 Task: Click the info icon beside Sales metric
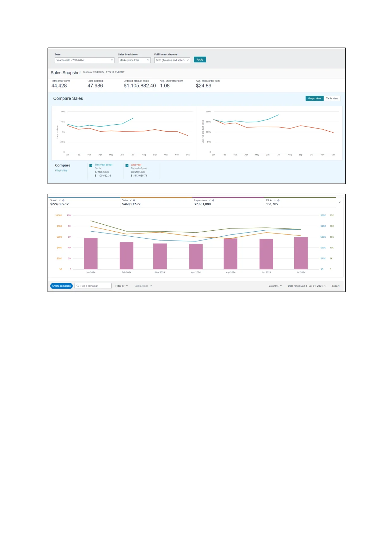[x=134, y=200]
